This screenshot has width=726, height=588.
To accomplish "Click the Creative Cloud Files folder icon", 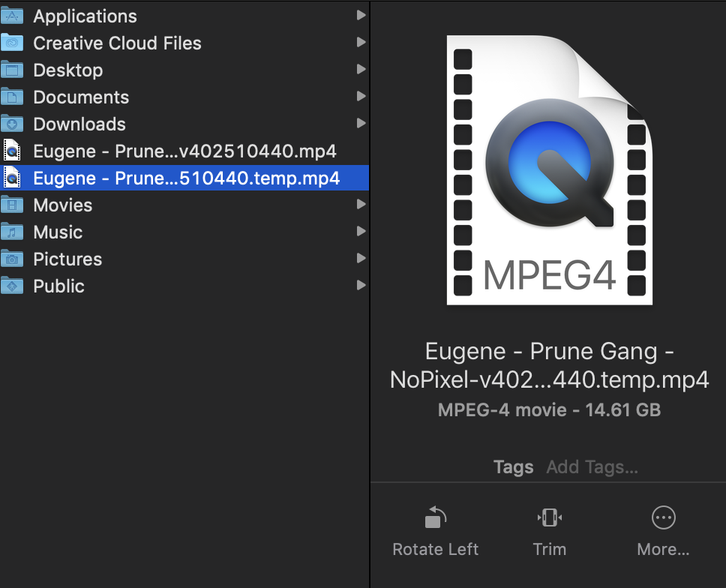I will tap(12, 43).
